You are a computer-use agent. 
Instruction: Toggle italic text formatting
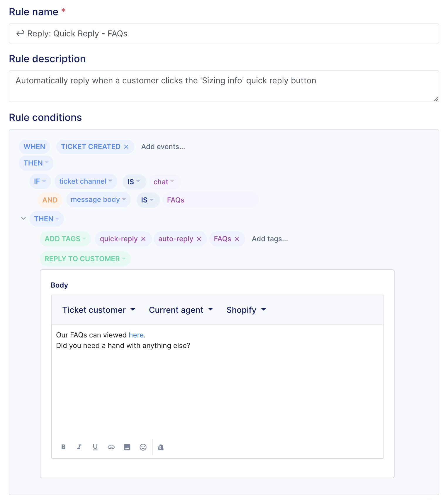point(79,447)
